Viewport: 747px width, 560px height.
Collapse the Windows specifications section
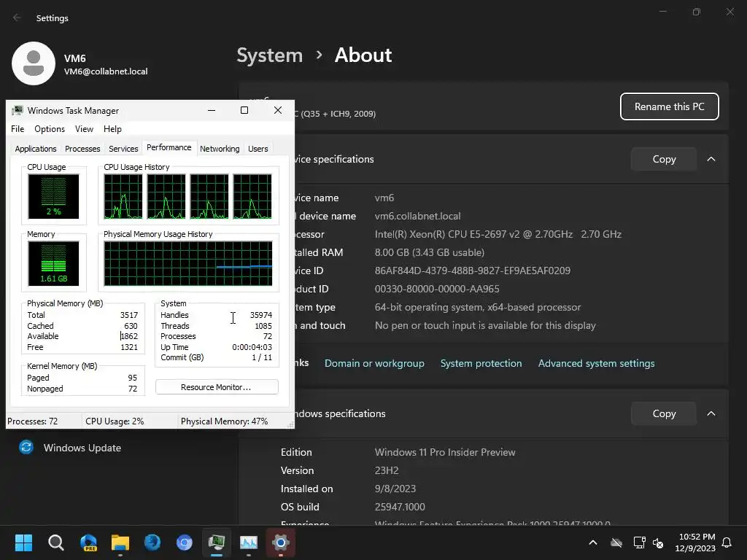pos(711,413)
